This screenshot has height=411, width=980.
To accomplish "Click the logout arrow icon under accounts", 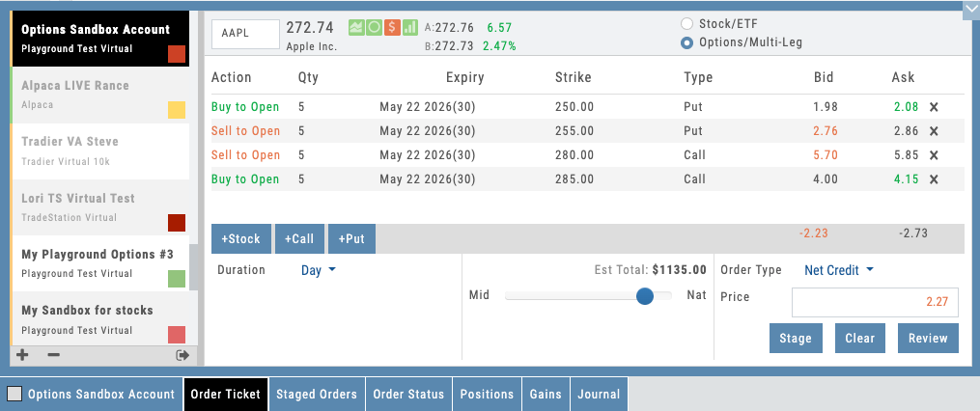I will pos(182,355).
